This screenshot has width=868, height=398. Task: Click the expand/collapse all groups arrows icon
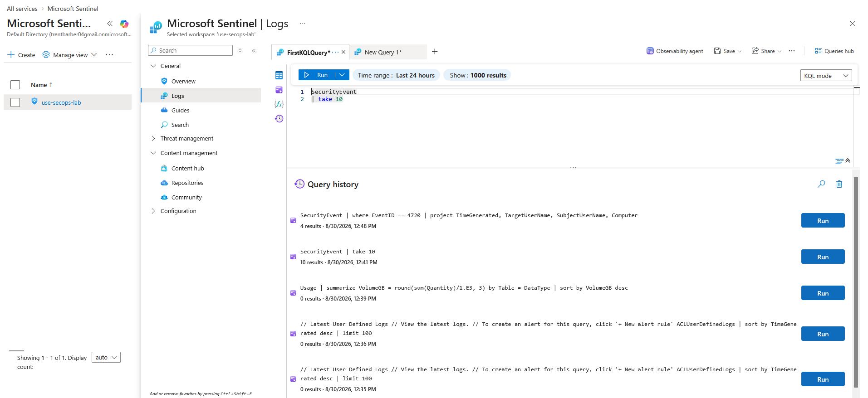240,50
